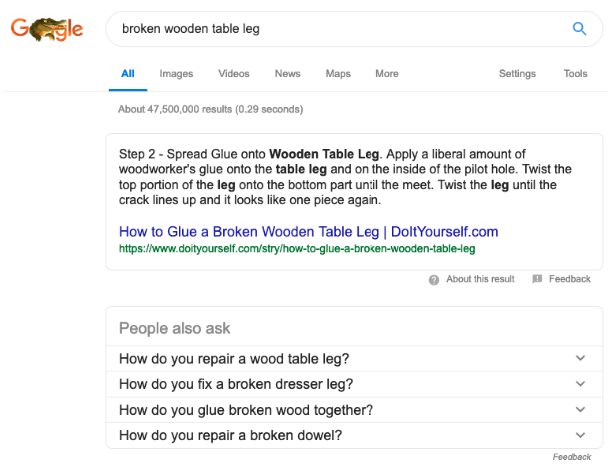This screenshot has width=608, height=474.
Task: Click the Feedback flag icon
Action: pos(538,280)
